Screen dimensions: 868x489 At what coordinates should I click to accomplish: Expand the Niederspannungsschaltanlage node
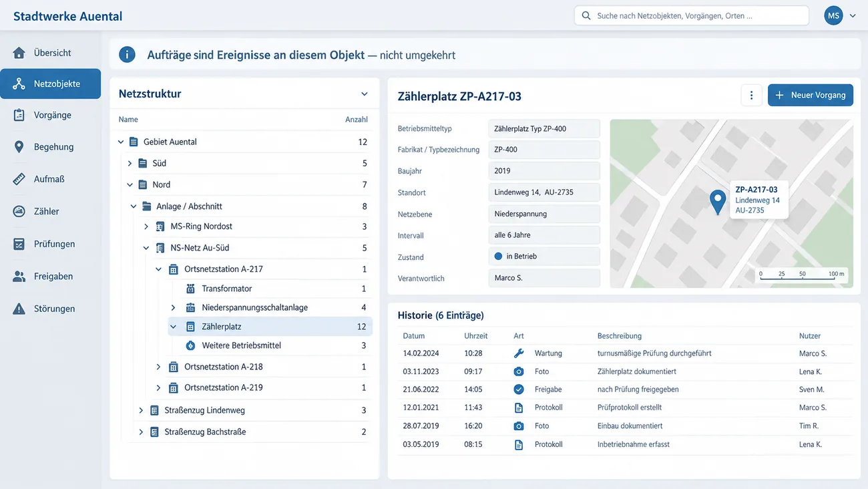click(173, 308)
